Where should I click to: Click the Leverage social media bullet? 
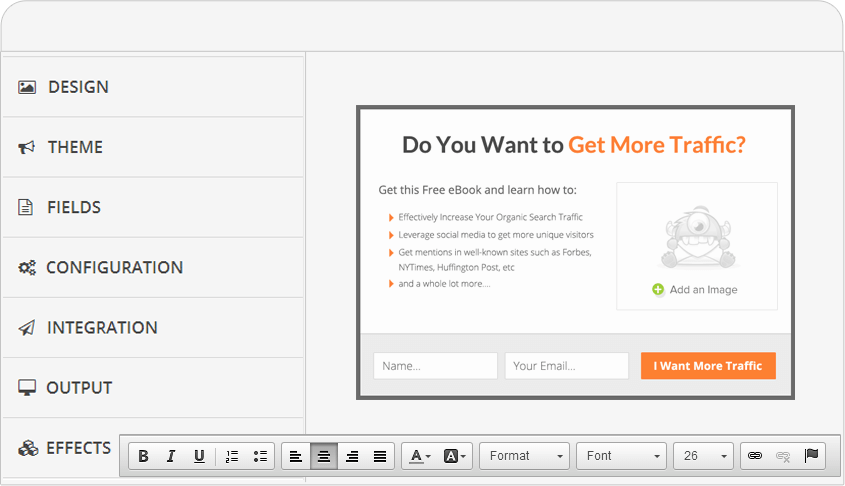[x=496, y=235]
